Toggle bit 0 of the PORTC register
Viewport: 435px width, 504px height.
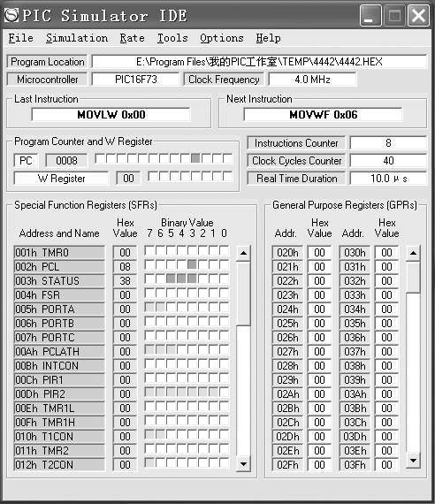[224, 335]
